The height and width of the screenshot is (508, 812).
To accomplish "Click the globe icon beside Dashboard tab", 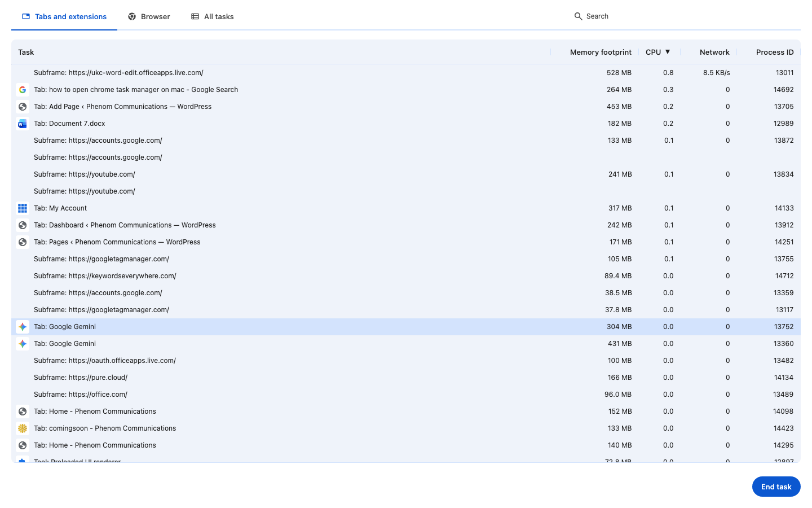I will coord(23,225).
